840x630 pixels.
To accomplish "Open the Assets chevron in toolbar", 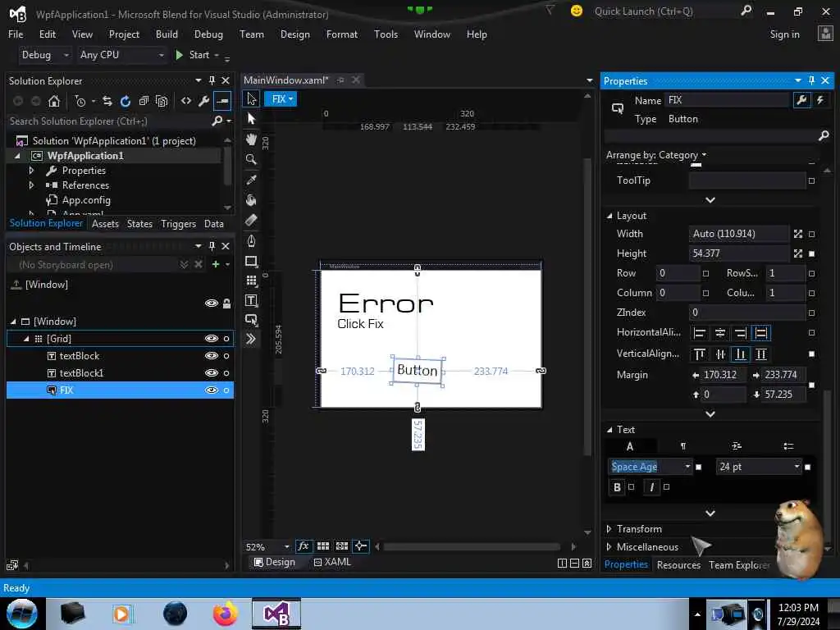I will (x=251, y=339).
